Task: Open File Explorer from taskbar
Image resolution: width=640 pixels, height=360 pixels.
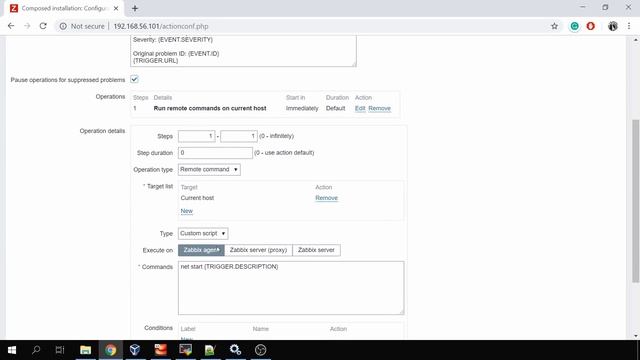Action: 85,350
